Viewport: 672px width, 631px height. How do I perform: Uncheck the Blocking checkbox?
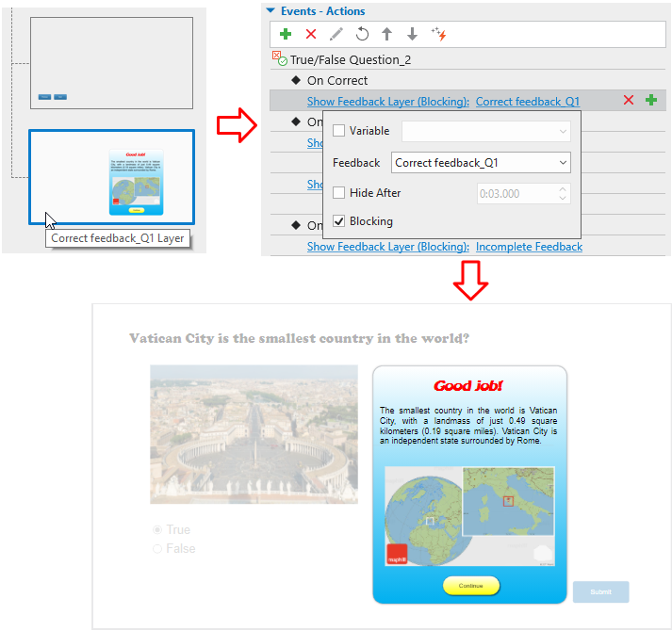[339, 221]
